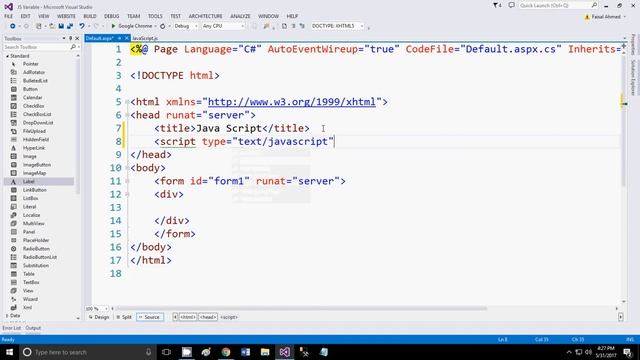
Task: Click the Undo arrow icon
Action: click(82, 26)
